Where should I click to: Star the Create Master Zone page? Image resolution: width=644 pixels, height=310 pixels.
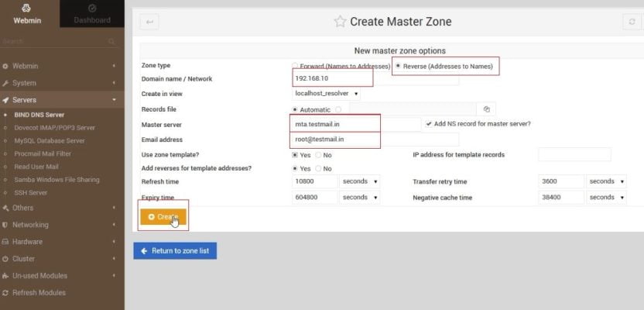click(x=340, y=22)
